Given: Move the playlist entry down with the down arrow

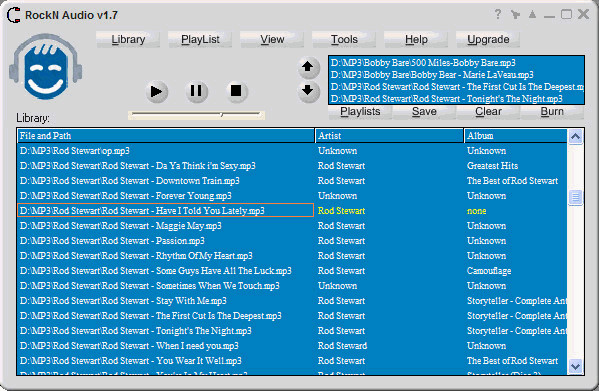Looking at the screenshot, I should (x=308, y=91).
